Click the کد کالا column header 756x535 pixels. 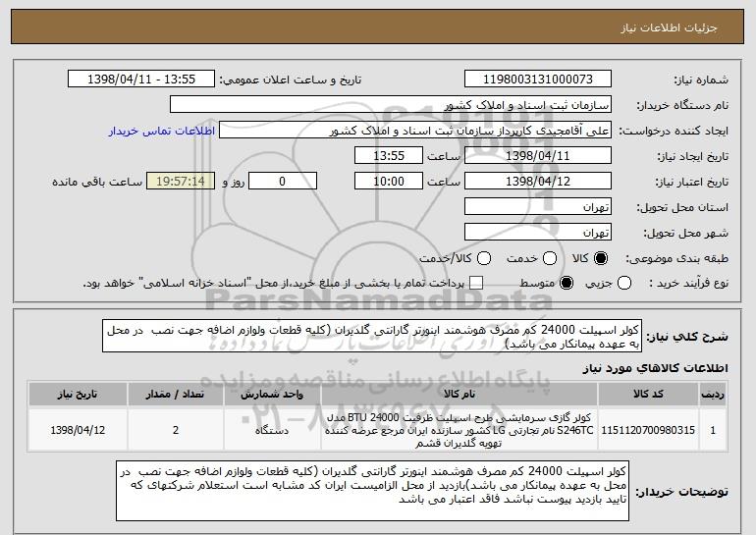648,395
